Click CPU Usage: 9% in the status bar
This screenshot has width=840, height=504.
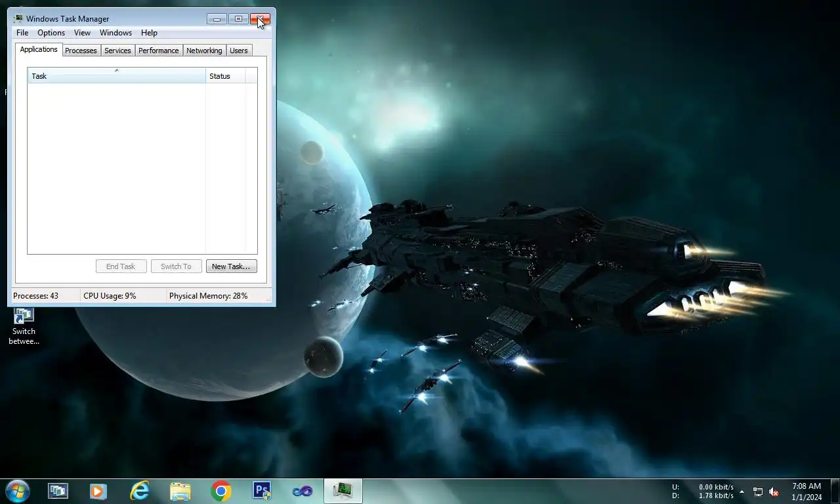[110, 296]
